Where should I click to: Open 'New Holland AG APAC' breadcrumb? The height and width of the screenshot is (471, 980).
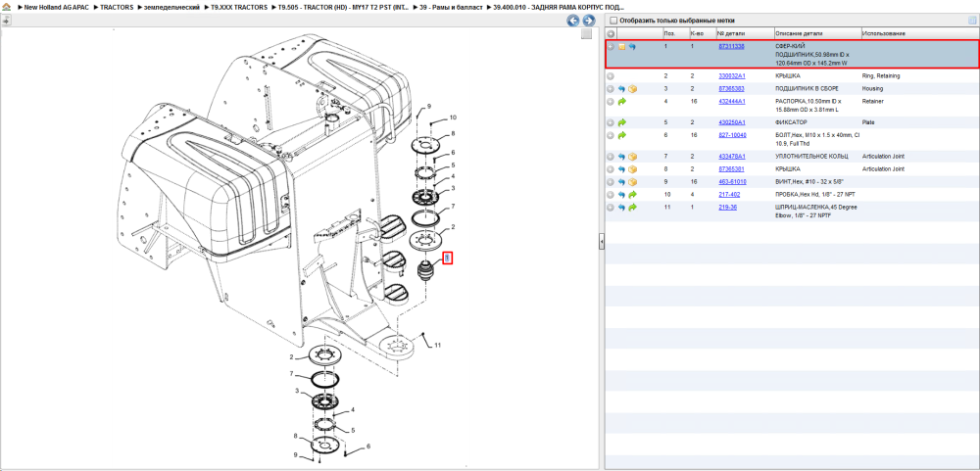54,7
